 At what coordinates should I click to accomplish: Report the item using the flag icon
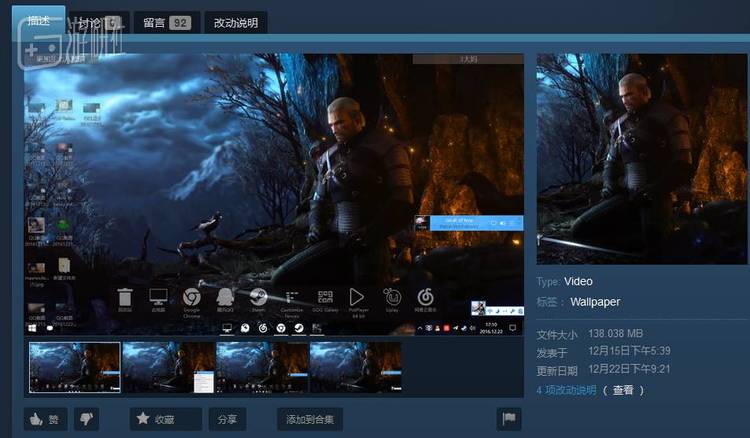pyautogui.click(x=508, y=419)
